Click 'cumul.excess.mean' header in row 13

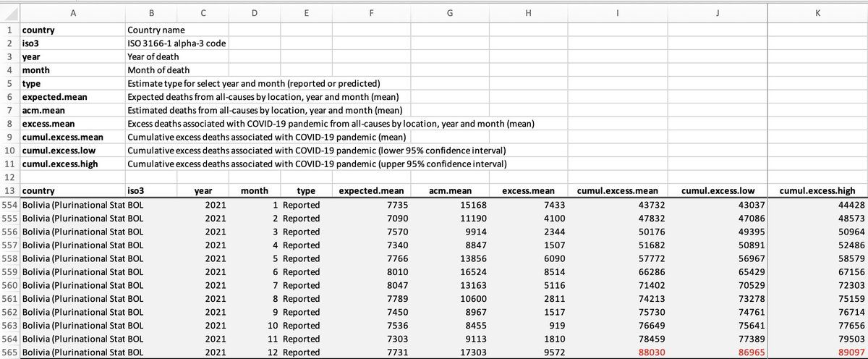click(x=617, y=191)
